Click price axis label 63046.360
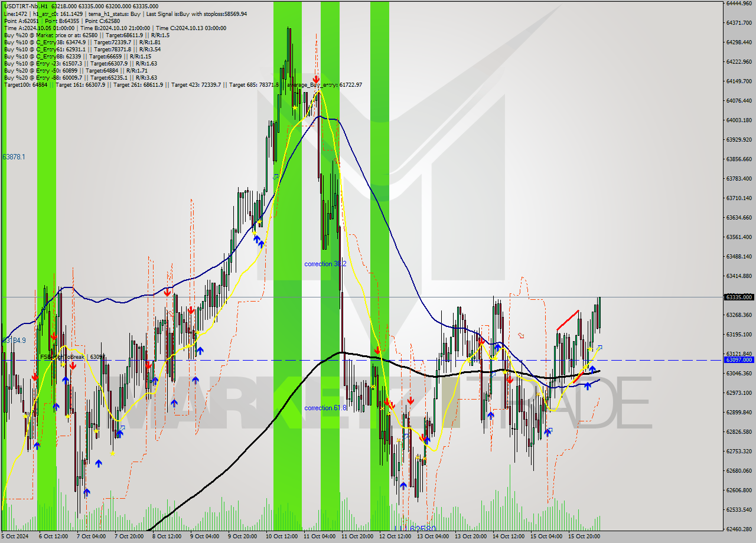Image resolution: width=756 pixels, height=543 pixels. point(739,373)
